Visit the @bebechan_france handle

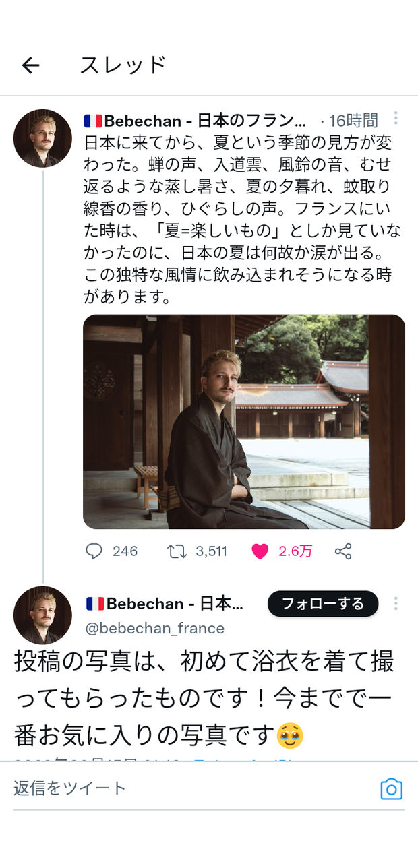pyautogui.click(x=155, y=628)
